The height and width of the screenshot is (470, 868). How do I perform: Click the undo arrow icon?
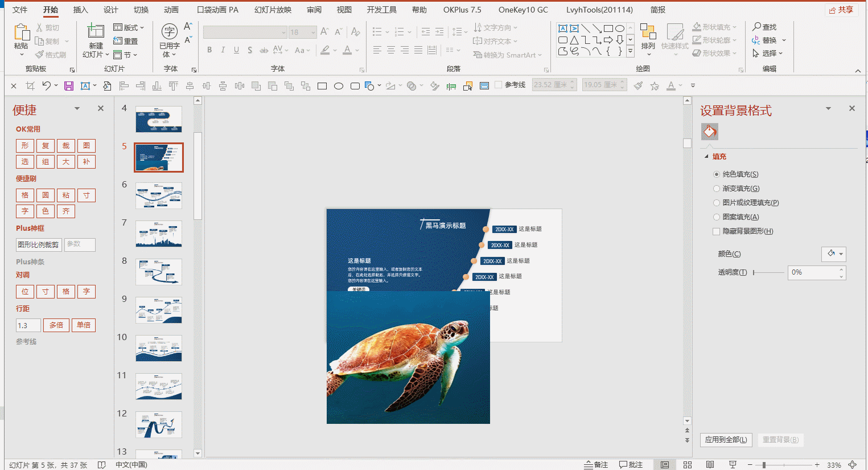47,85
